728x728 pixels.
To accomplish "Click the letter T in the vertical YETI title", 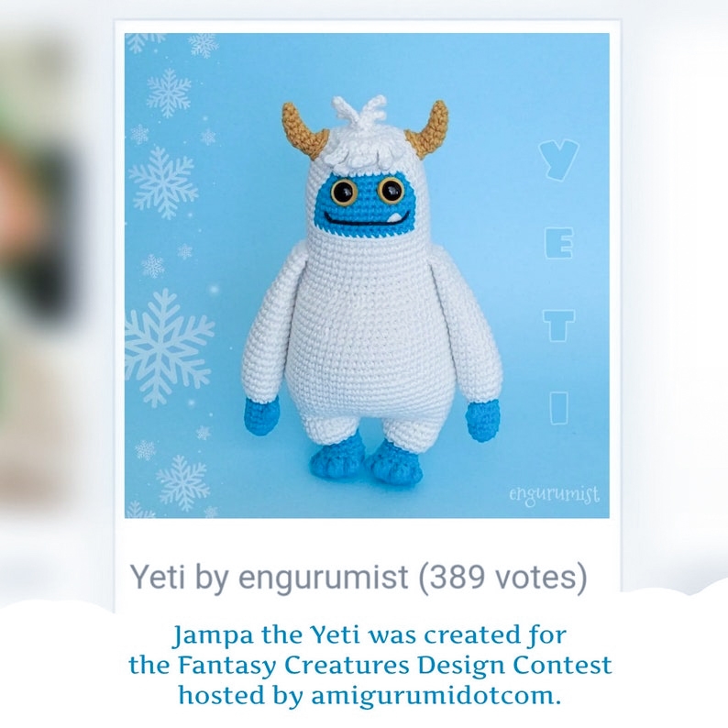I will pyautogui.click(x=559, y=325).
